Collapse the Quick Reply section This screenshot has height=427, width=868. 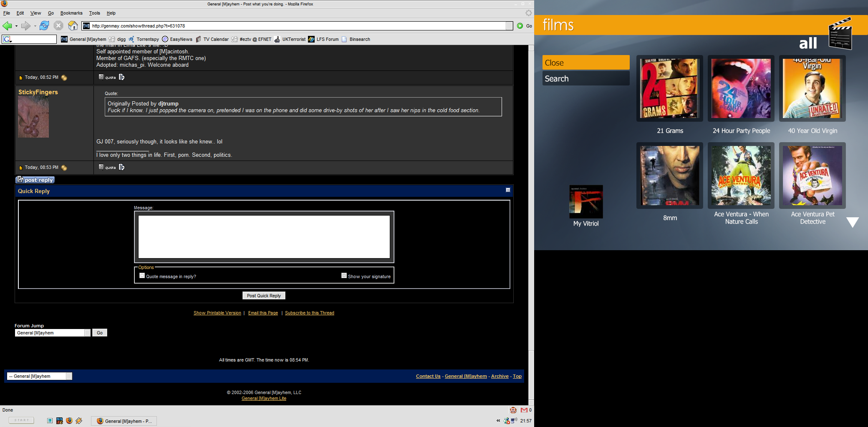click(508, 190)
